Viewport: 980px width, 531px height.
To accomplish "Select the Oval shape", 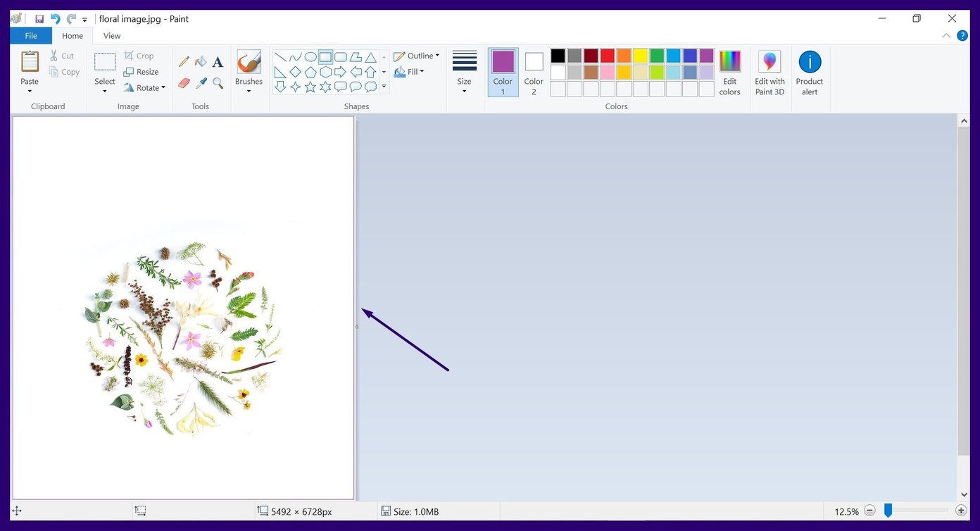I will [x=310, y=57].
